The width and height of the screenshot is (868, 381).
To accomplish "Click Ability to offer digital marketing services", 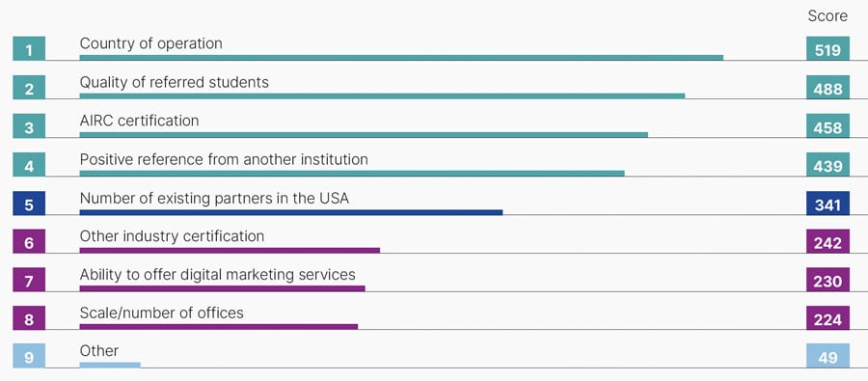I will coord(218,275).
